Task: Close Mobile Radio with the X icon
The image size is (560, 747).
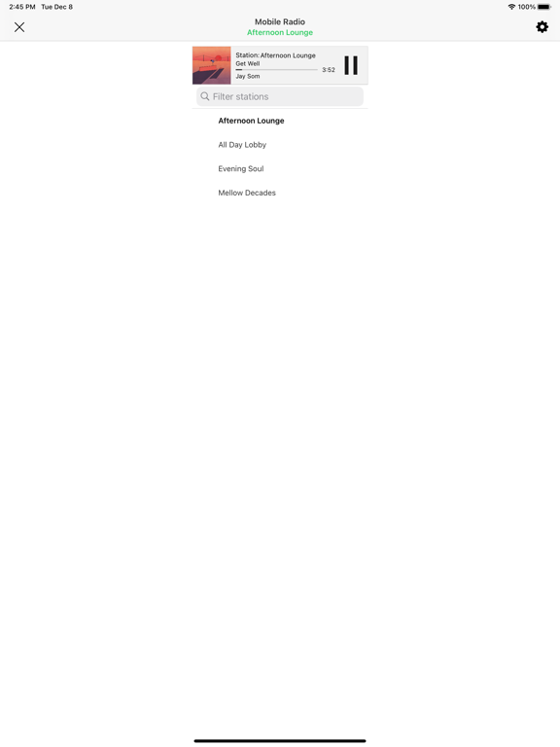Action: [19, 27]
